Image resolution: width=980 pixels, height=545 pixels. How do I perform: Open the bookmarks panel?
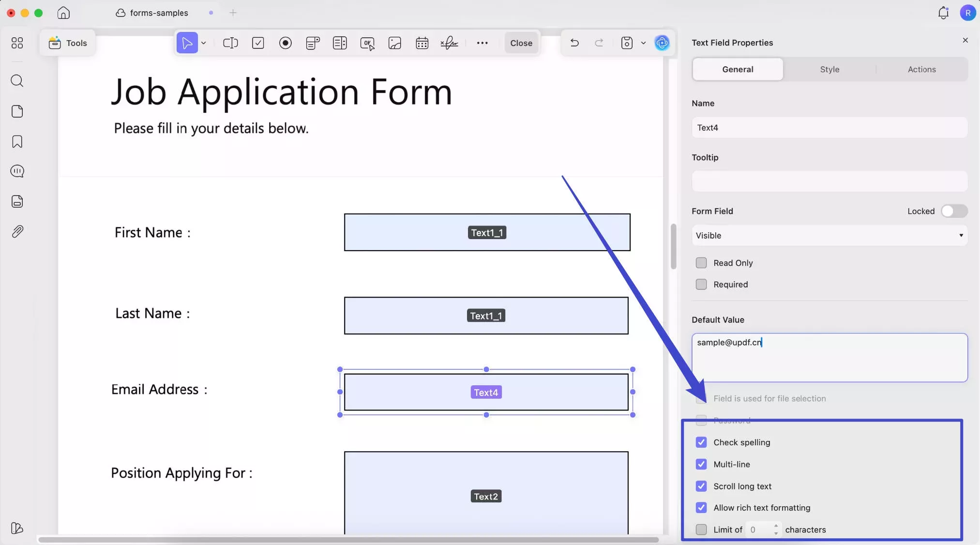pyautogui.click(x=17, y=141)
